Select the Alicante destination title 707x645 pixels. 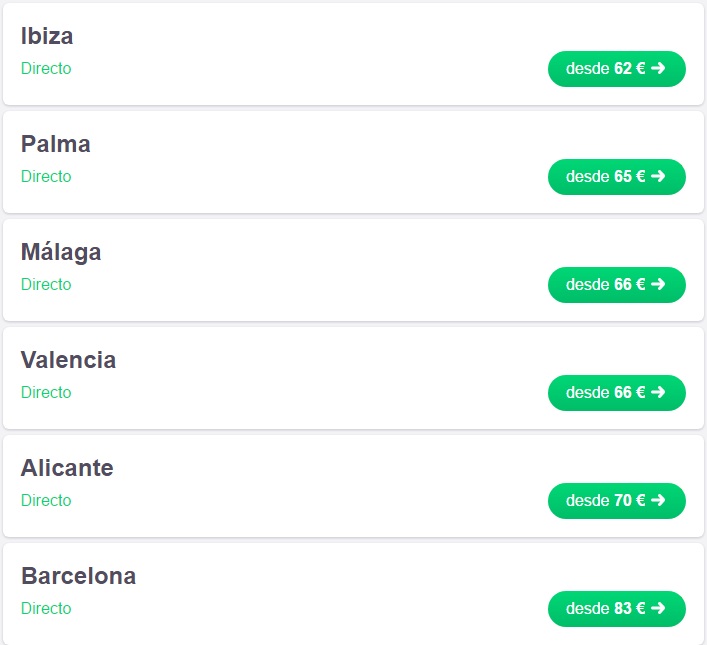coord(67,468)
